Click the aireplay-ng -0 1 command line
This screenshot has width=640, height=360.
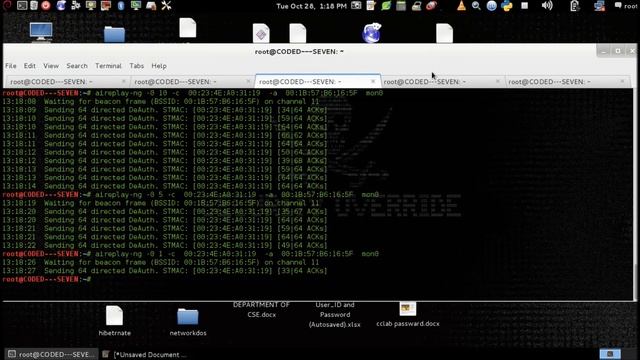tap(191, 254)
